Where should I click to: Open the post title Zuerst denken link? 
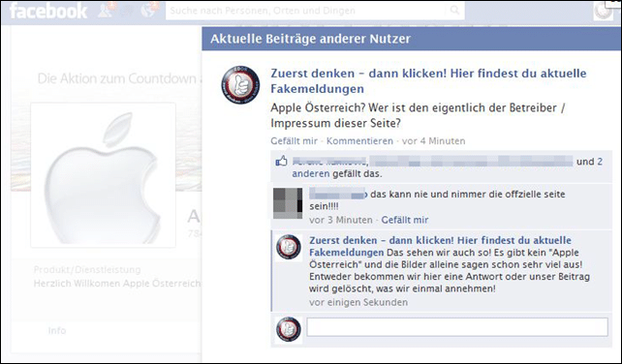[x=428, y=81]
